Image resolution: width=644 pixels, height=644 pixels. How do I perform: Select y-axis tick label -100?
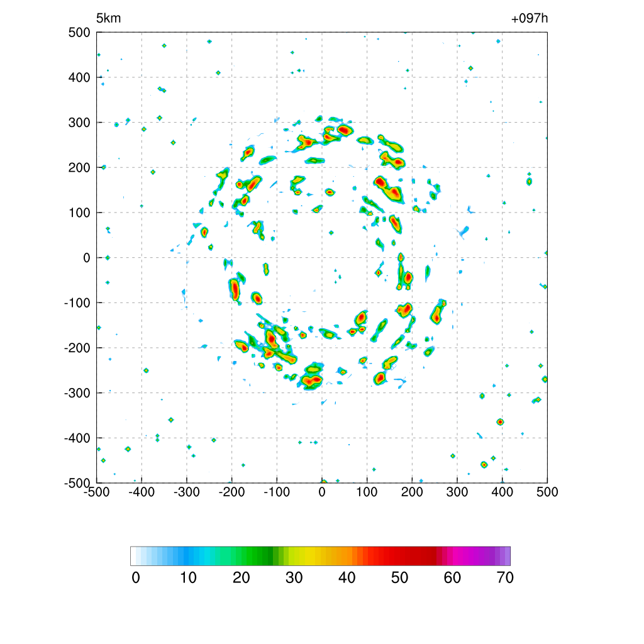pyautogui.click(x=77, y=303)
